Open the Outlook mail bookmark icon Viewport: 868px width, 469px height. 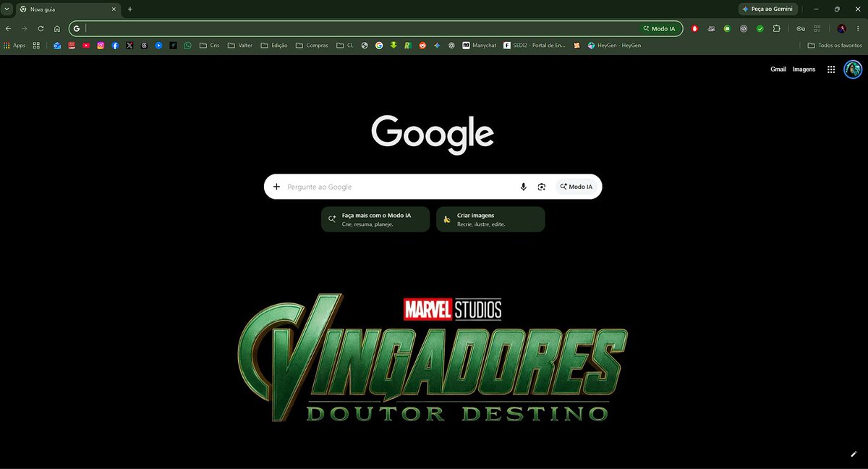point(57,46)
